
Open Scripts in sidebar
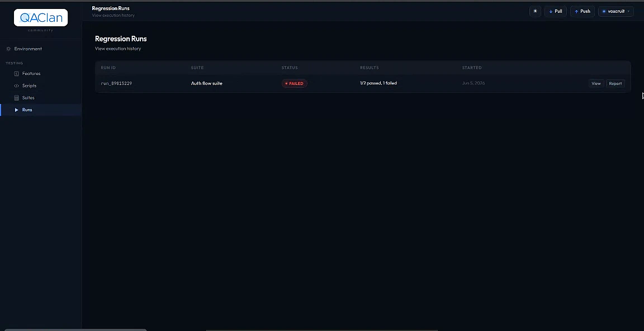click(41, 86)
